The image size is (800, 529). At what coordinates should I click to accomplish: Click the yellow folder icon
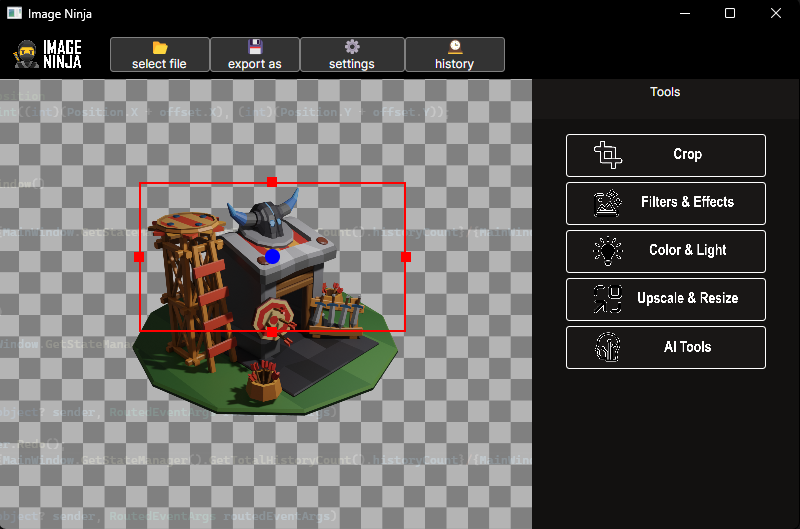(x=160, y=47)
